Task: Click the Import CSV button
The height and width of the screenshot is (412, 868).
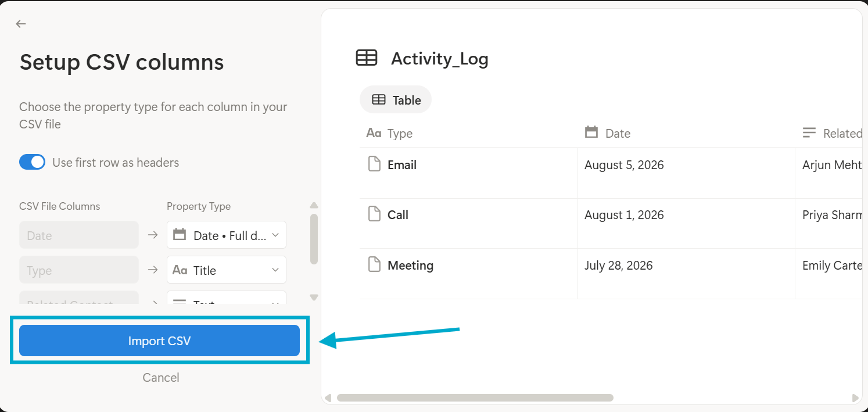Action: 159,341
